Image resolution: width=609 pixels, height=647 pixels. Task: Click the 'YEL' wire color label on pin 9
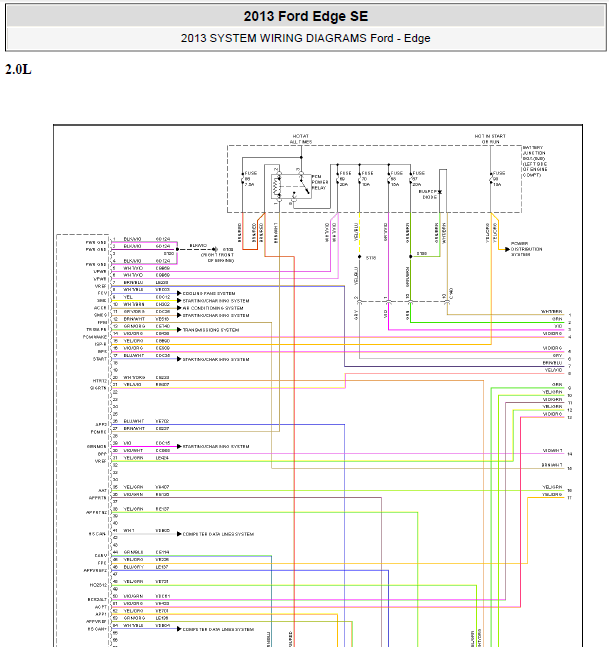(128, 297)
